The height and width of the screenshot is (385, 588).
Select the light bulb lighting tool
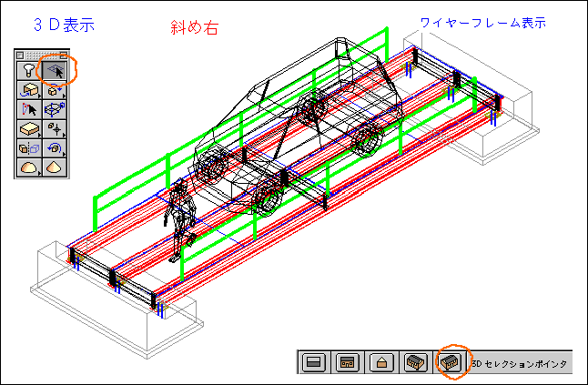(x=29, y=70)
